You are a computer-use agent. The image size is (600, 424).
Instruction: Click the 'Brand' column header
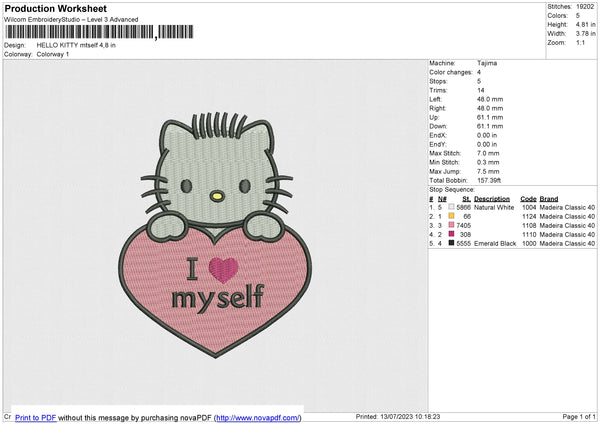549,199
